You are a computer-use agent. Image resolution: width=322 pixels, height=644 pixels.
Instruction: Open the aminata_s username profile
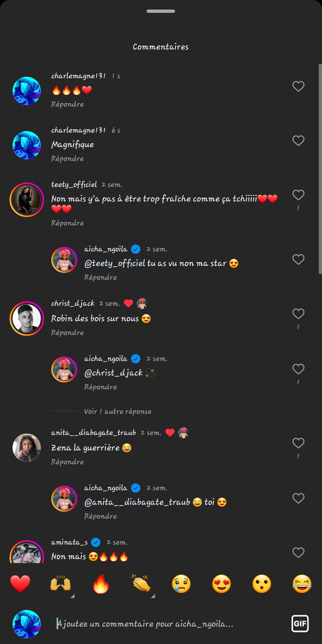pyautogui.click(x=69, y=542)
